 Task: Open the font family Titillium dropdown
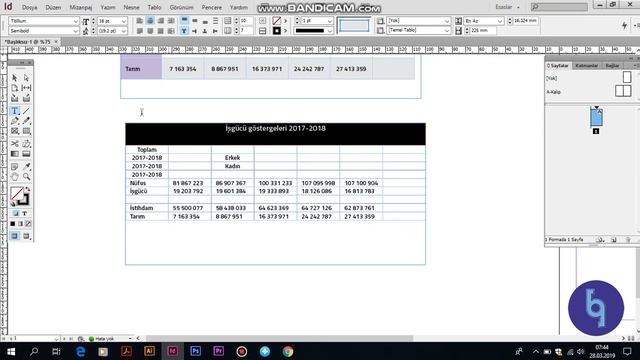click(76, 21)
